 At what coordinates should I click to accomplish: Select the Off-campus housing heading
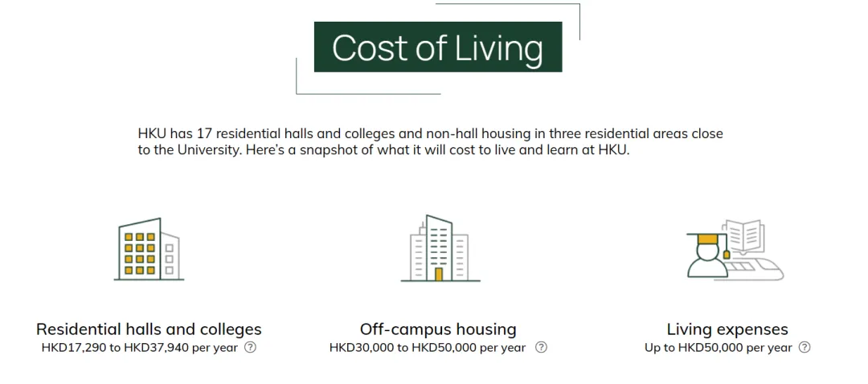[438, 329]
